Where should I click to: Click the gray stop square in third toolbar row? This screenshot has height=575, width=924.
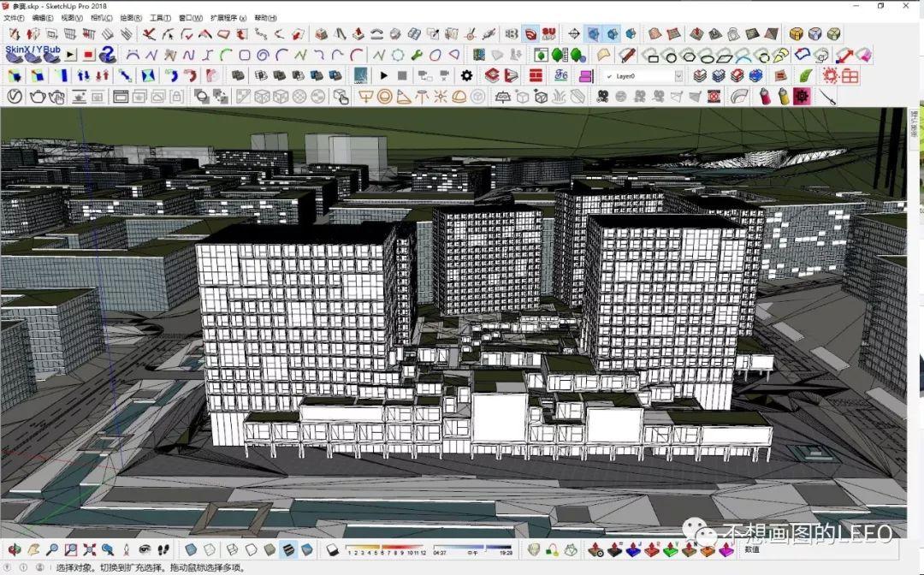[x=402, y=75]
